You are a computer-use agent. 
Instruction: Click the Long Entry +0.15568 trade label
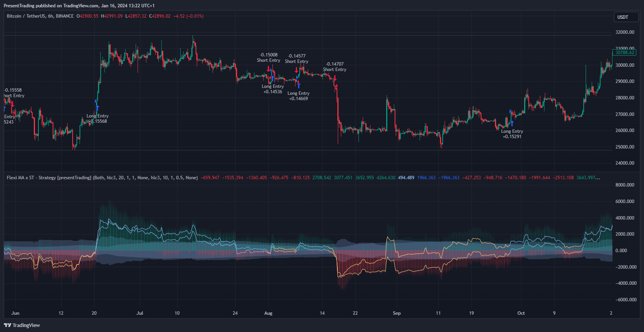coord(98,119)
